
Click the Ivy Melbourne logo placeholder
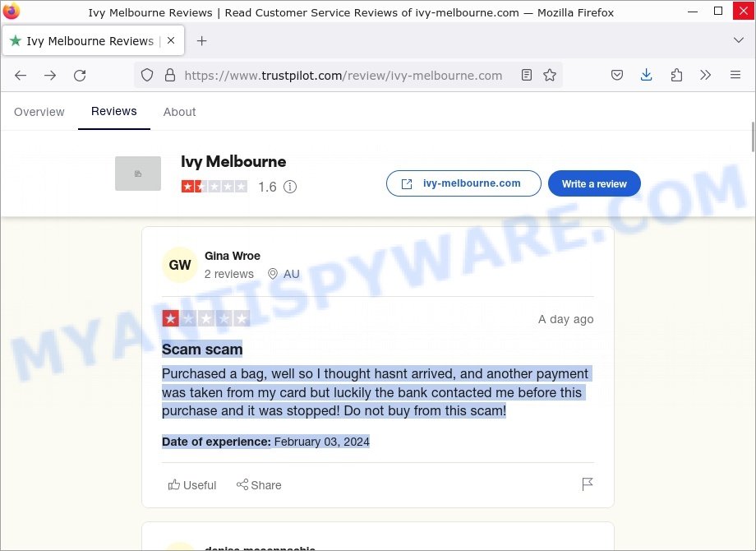[x=138, y=174]
